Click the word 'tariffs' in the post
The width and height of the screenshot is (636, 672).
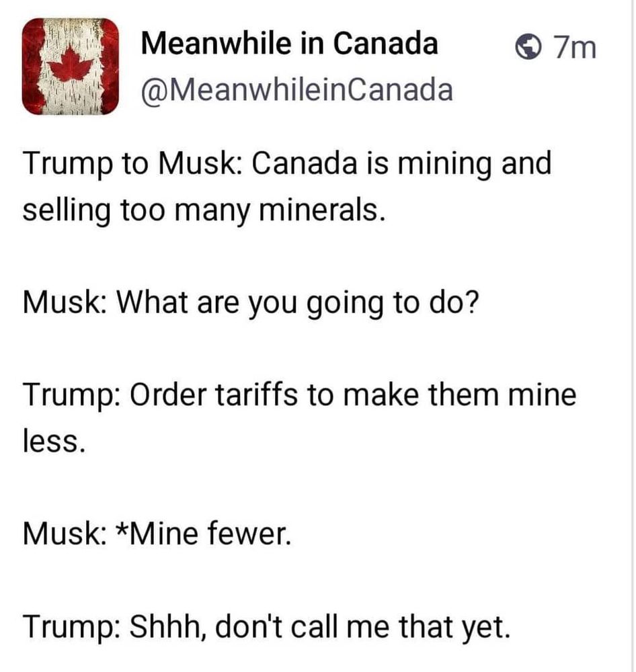click(256, 394)
